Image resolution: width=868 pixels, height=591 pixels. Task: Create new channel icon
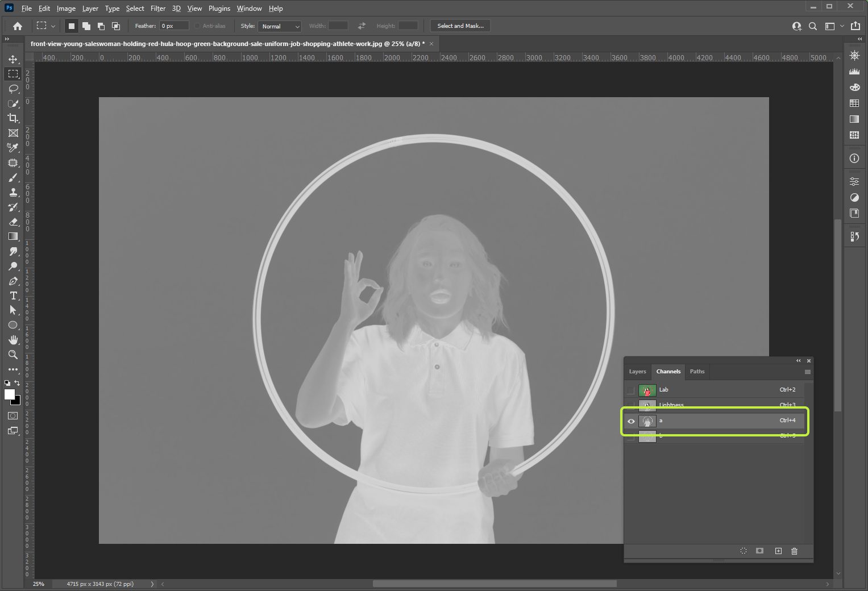pyautogui.click(x=778, y=551)
